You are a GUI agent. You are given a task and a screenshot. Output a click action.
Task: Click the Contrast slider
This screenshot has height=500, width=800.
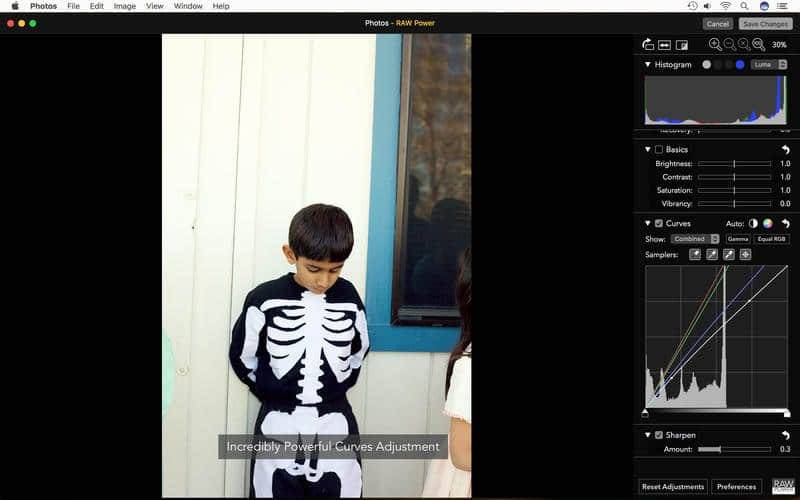tap(734, 177)
